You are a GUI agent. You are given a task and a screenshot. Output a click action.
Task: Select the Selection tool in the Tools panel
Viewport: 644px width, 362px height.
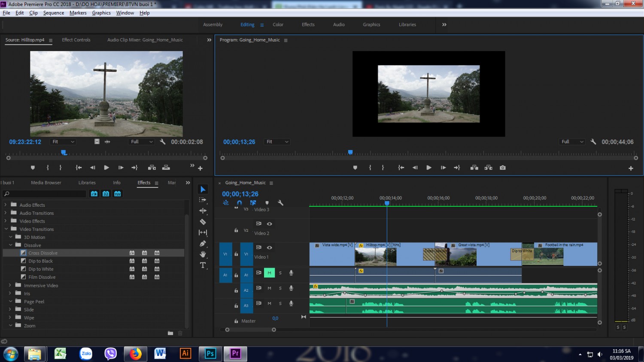tap(203, 190)
